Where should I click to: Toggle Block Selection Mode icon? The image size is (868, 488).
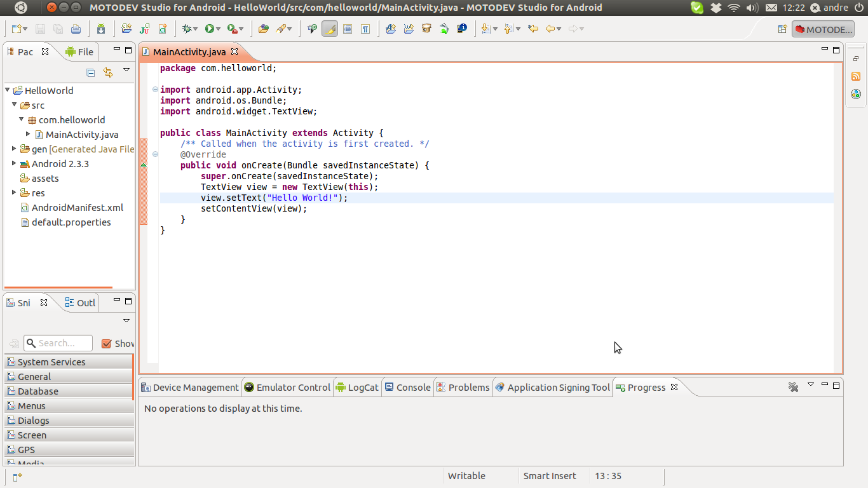point(348,29)
